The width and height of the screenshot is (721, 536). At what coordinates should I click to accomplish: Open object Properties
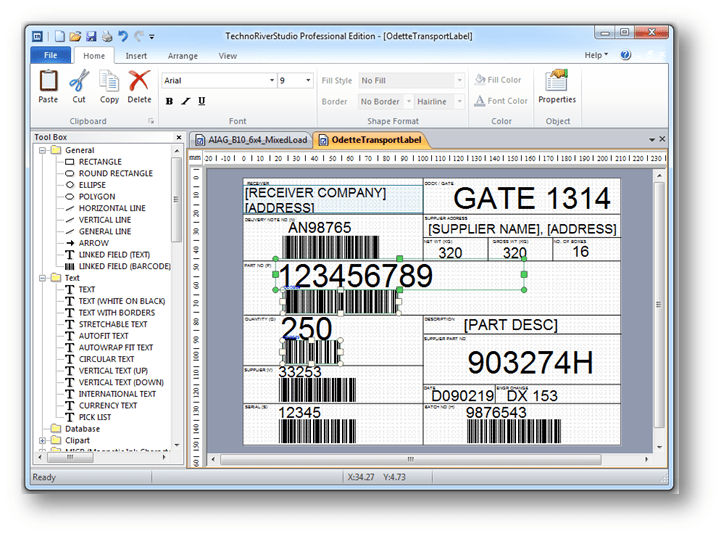(x=557, y=87)
